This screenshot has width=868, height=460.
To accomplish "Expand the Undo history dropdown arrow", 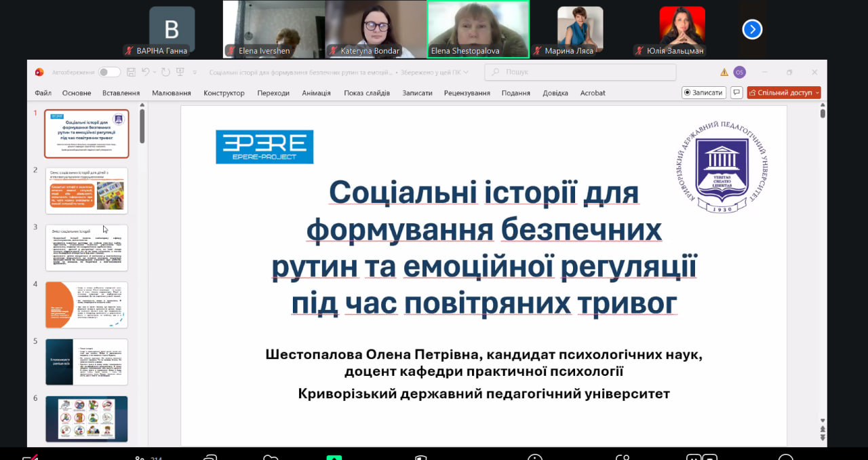I will (154, 72).
